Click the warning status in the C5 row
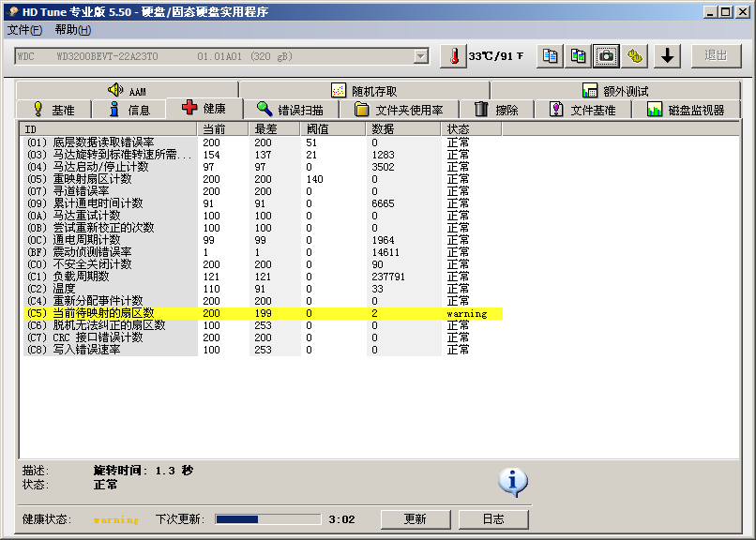 pyautogui.click(x=467, y=314)
